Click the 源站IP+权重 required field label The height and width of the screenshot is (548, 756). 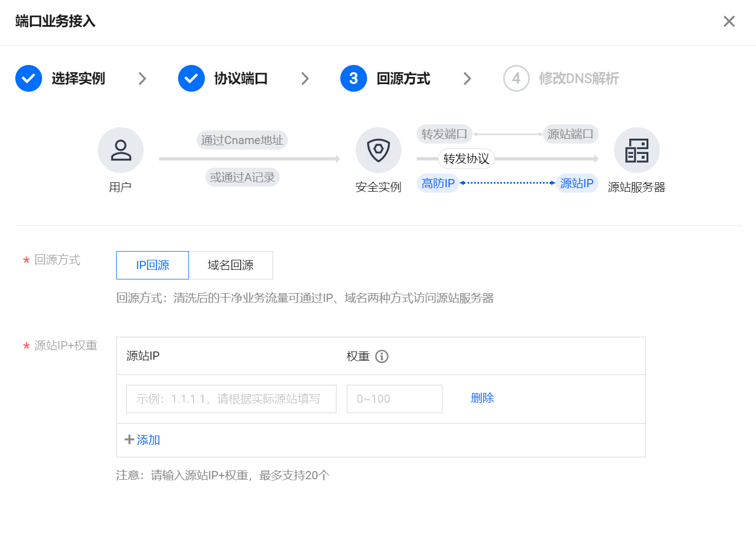pyautogui.click(x=66, y=346)
